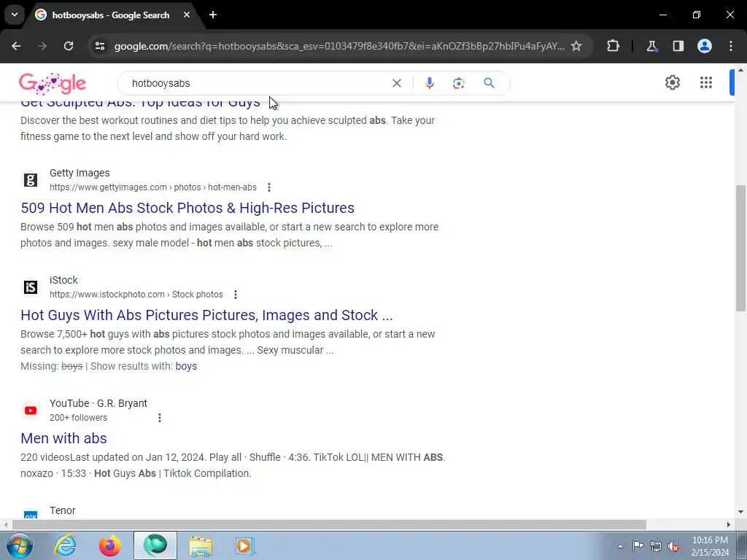This screenshot has height=560, width=747.
Task: Click the address bar URL
Action: pyautogui.click(x=339, y=46)
